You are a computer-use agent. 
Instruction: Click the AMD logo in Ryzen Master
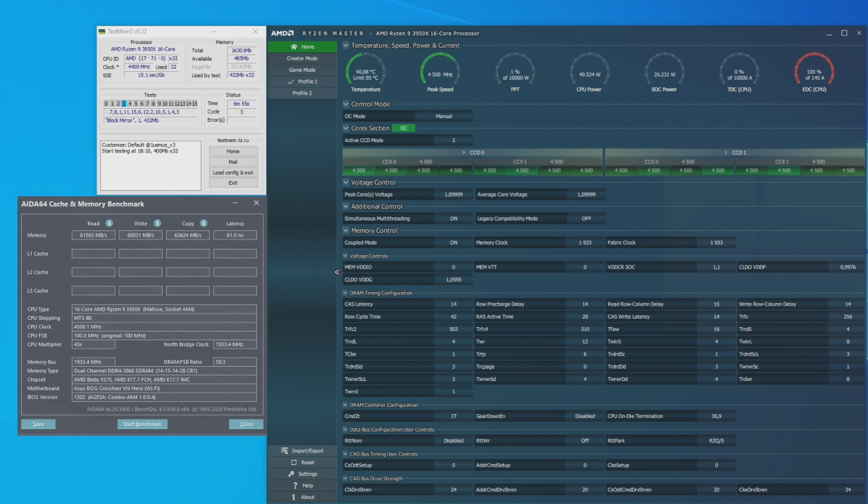click(x=282, y=33)
